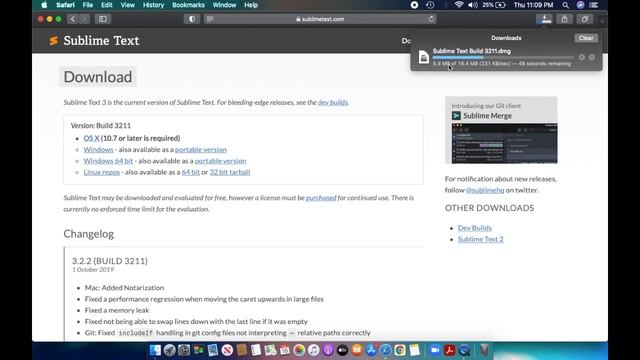Open Dev Builds under Other Downloads
Viewport: 640px width, 360px height.
pyautogui.click(x=475, y=228)
